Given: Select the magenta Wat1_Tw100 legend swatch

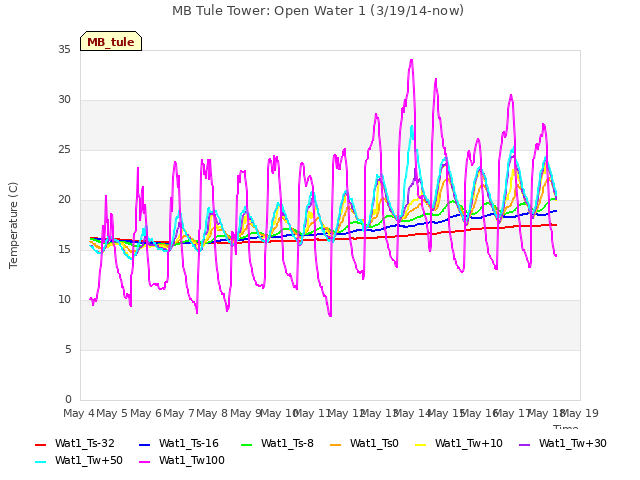Looking at the screenshot, I should pyautogui.click(x=145, y=462).
